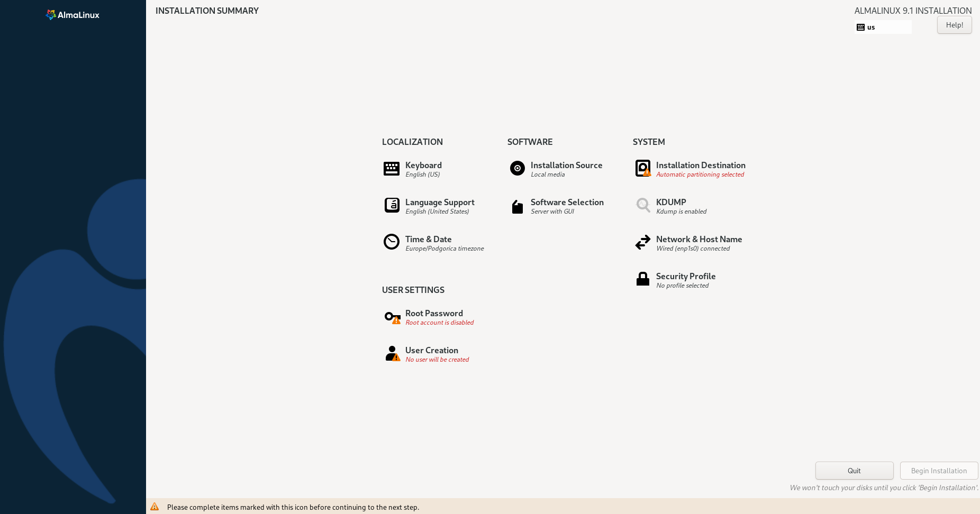980x514 pixels.
Task: Open the Help! dialog
Action: pos(954,24)
